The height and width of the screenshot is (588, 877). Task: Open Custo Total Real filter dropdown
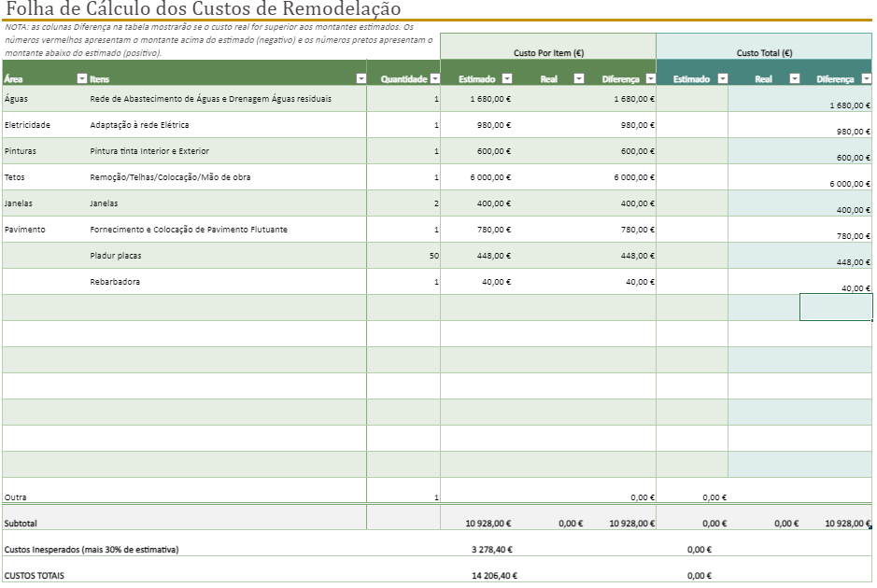[794, 78]
